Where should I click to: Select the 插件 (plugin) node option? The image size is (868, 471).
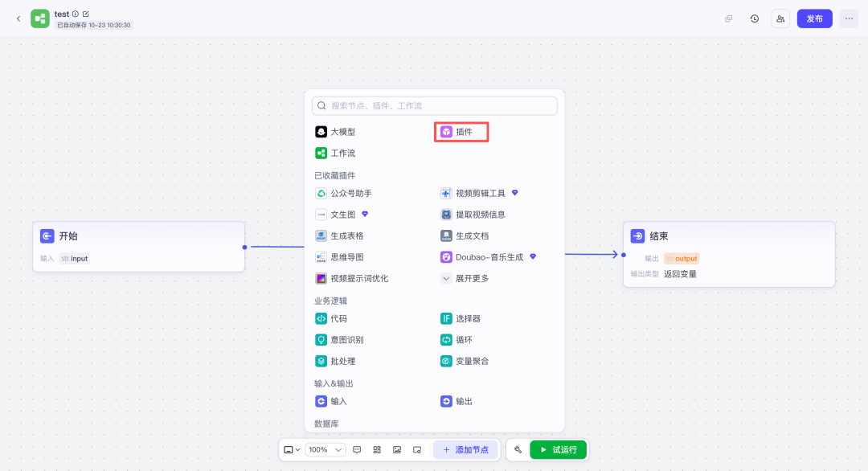[x=462, y=132]
